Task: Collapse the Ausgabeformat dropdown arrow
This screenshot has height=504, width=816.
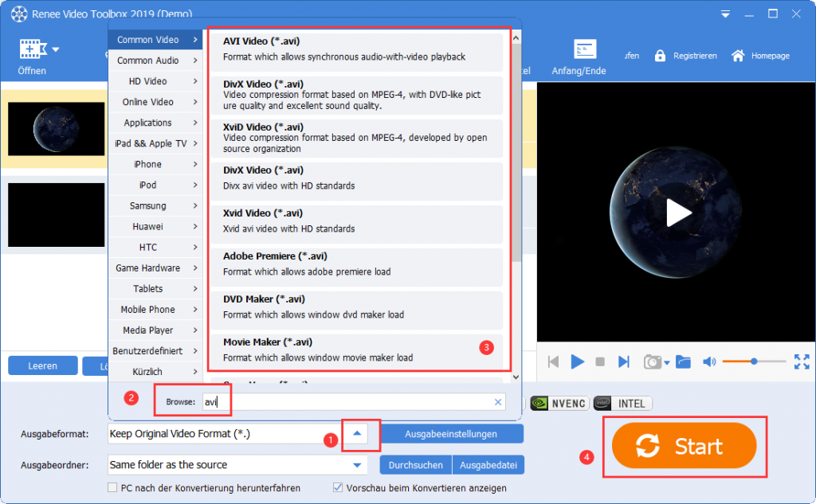Action: click(x=357, y=433)
